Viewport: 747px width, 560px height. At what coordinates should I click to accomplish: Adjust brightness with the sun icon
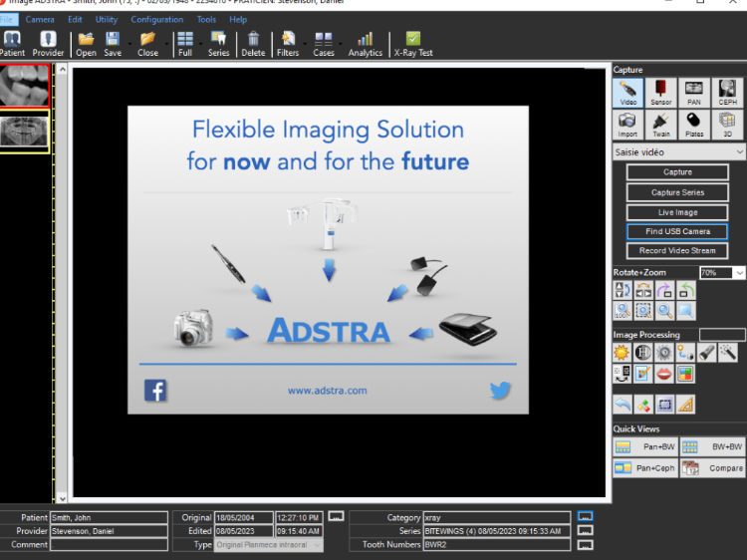[x=622, y=352]
